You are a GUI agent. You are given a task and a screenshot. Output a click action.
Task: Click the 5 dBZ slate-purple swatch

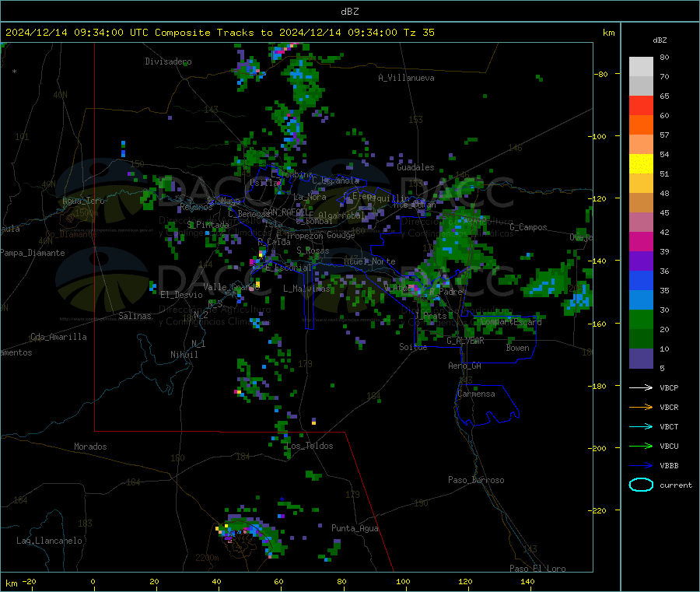click(x=641, y=359)
